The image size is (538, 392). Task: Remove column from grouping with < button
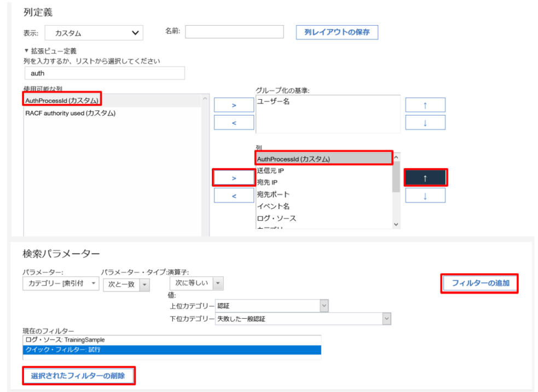pos(234,123)
